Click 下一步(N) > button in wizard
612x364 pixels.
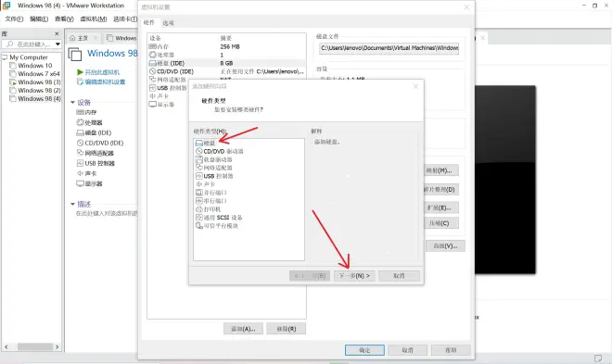354,275
